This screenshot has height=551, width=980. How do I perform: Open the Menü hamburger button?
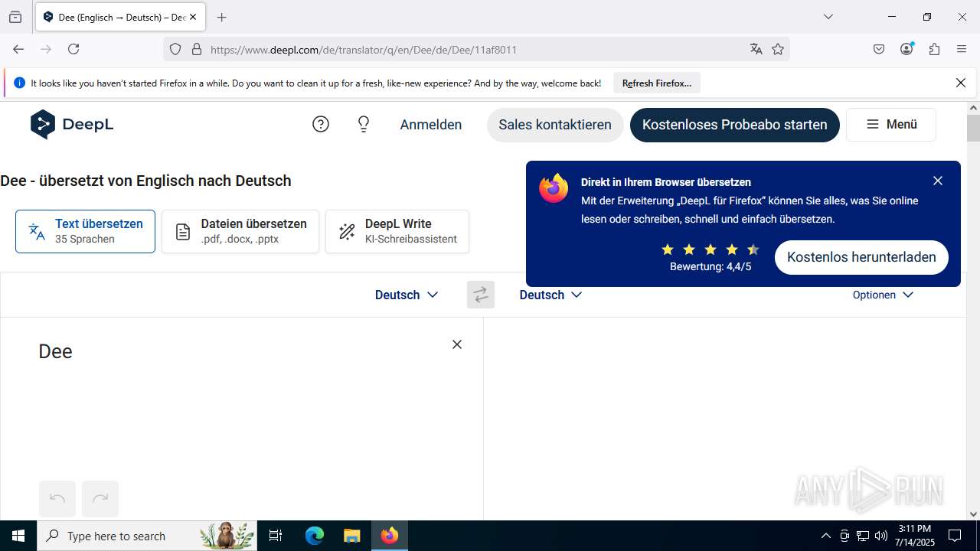[x=891, y=125]
